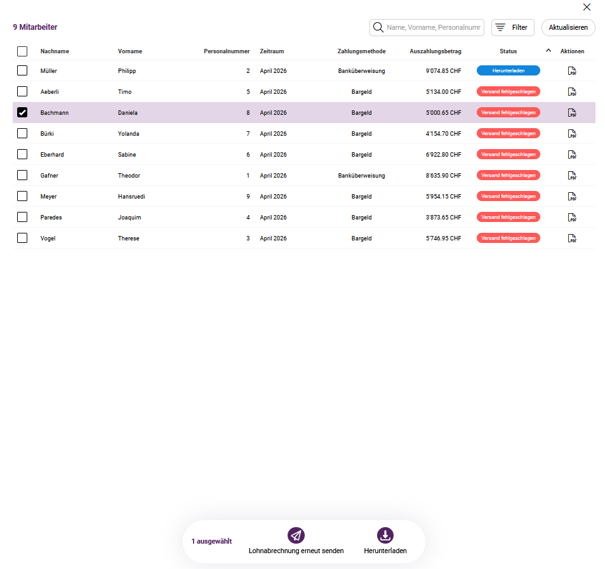Click Versand fehlgeschlagen badge for Aeberli
This screenshot has height=569, width=605.
click(x=508, y=91)
